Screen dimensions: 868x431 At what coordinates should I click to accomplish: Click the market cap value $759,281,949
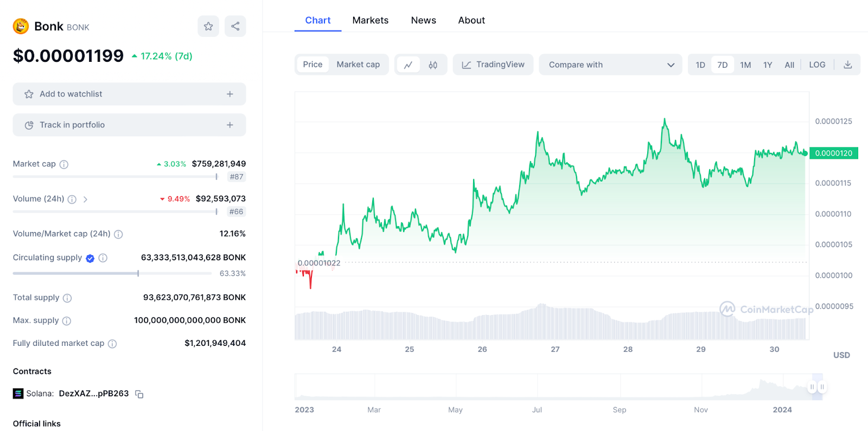tap(219, 164)
